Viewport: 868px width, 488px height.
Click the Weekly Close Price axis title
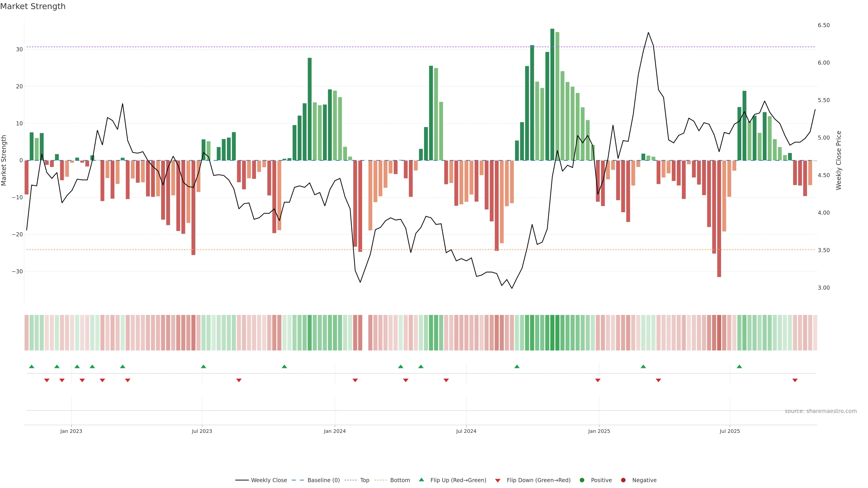839,160
